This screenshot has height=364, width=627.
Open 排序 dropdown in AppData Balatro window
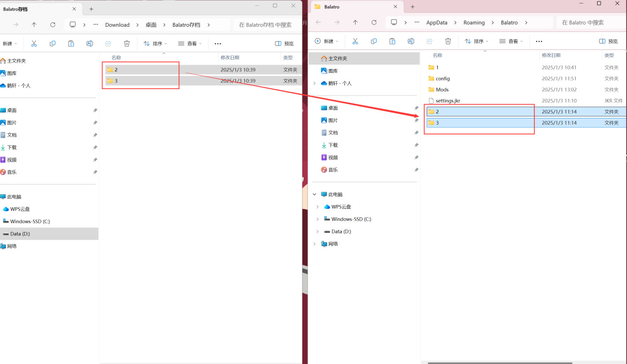pos(477,41)
